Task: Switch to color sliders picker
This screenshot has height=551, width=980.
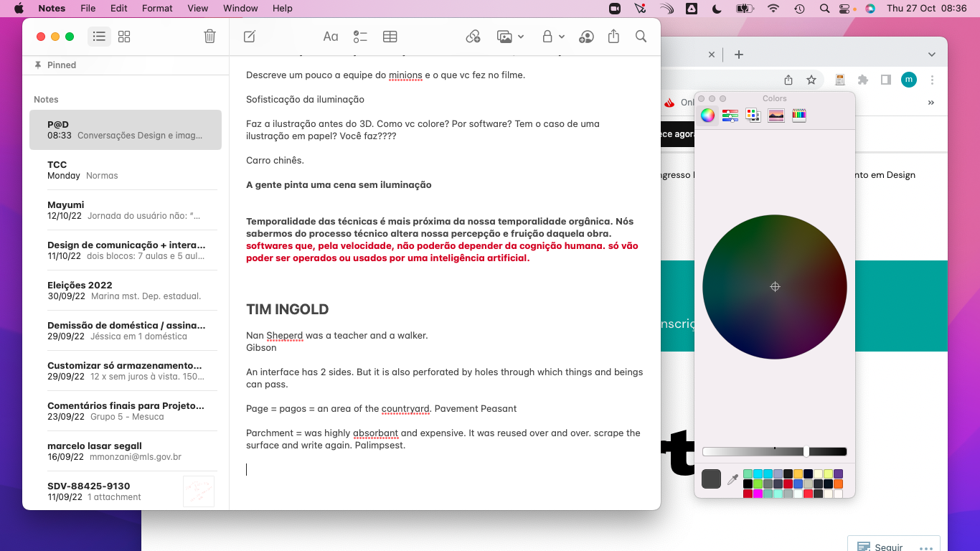Action: pos(730,115)
